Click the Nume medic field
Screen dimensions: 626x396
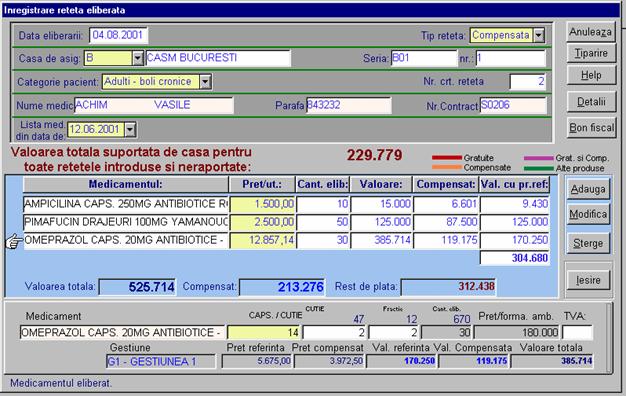154,105
